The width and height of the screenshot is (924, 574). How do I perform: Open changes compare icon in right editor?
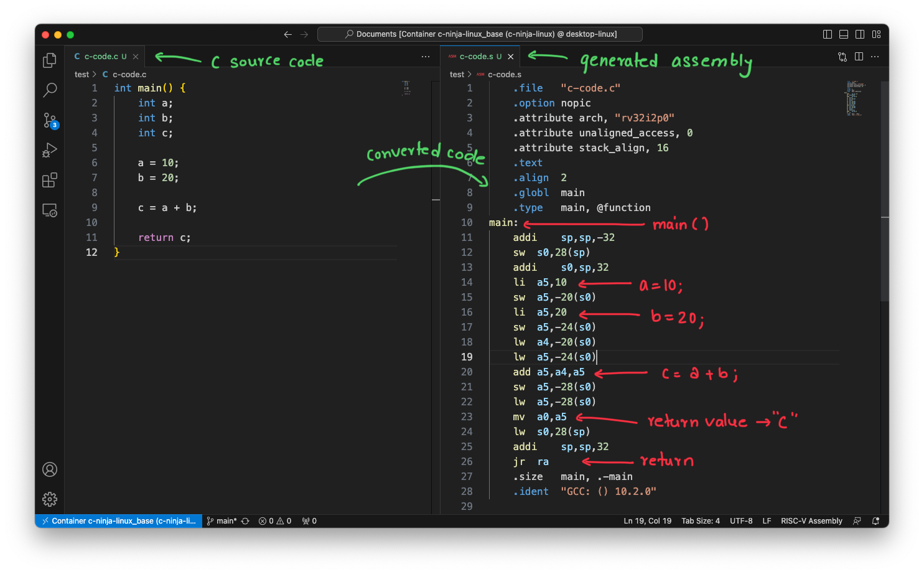tap(842, 57)
